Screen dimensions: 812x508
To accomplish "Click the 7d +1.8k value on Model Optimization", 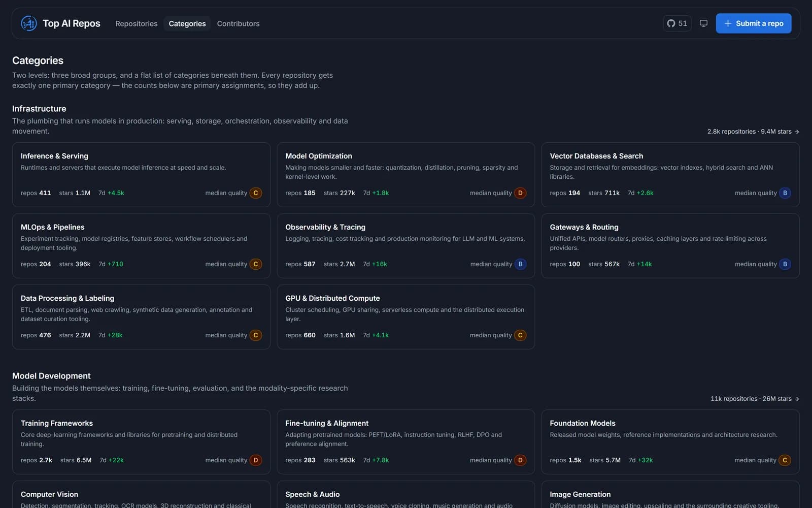I will click(x=376, y=193).
